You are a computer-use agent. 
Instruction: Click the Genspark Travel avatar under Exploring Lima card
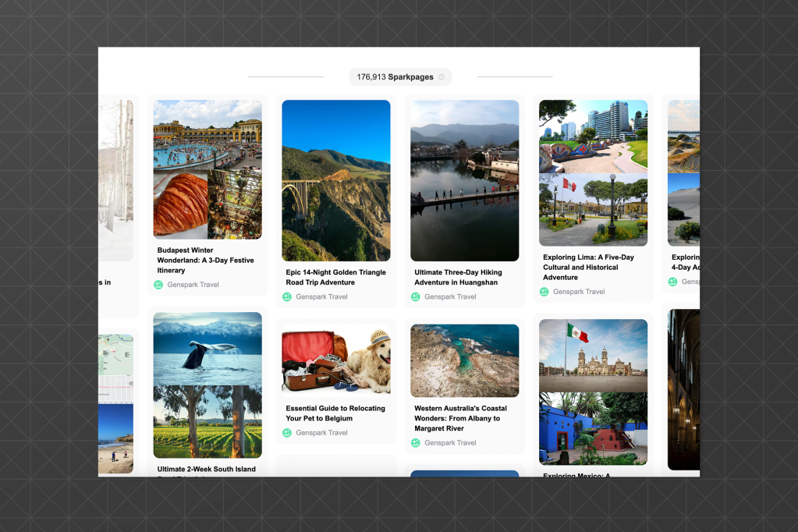tap(544, 292)
